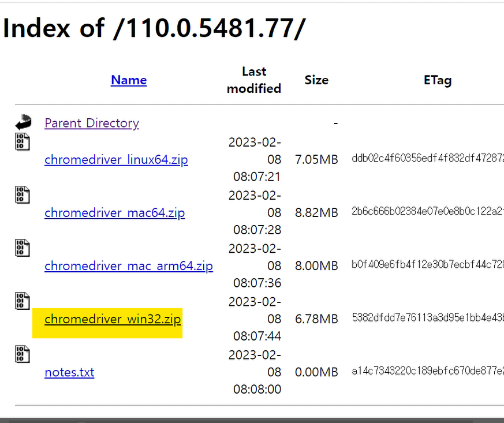Click the 08:08:00 modified timestamp
The height and width of the screenshot is (423, 504).
(257, 390)
